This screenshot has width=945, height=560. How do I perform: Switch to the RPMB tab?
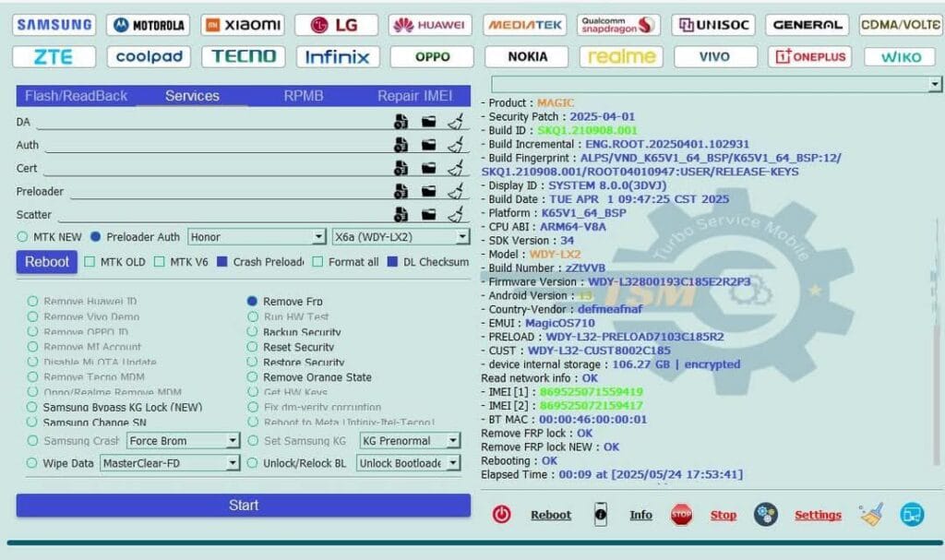[x=303, y=96]
